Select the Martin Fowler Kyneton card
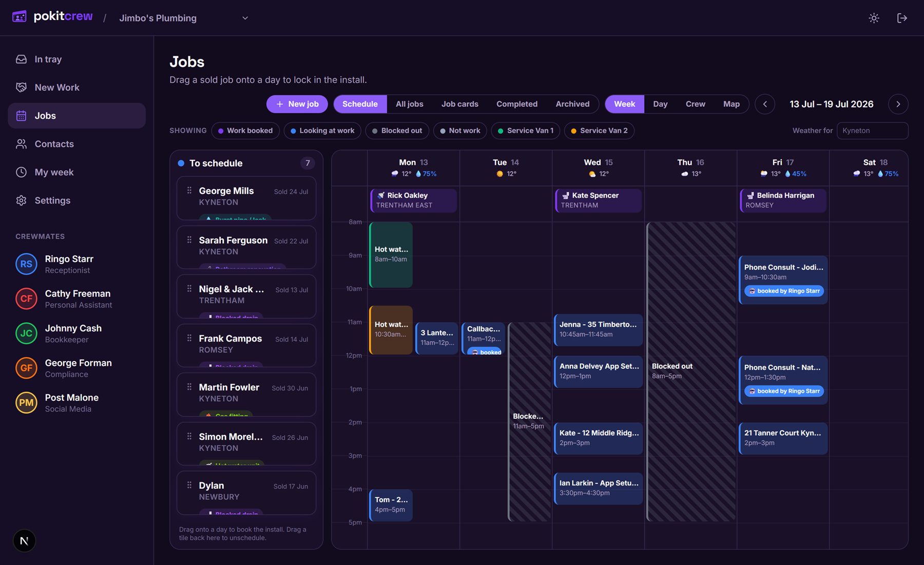 (x=246, y=394)
